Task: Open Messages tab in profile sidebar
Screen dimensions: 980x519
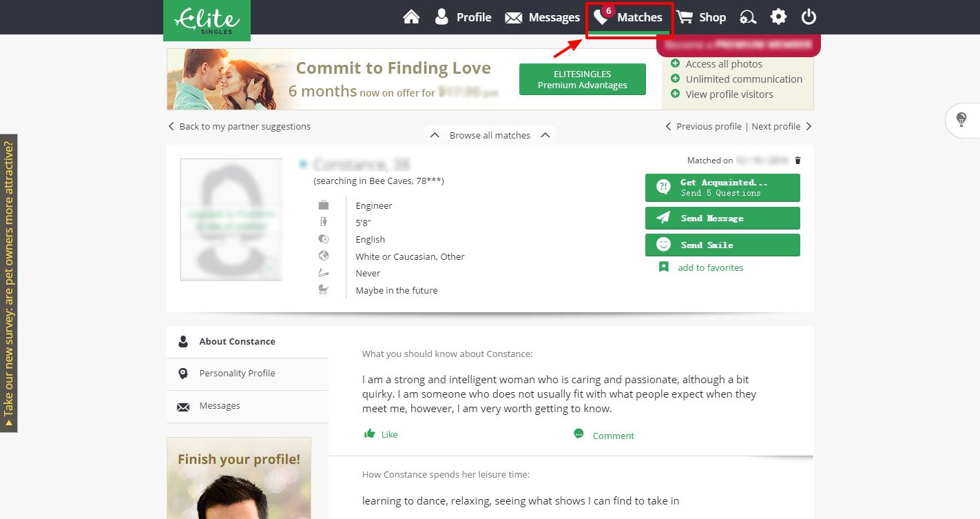Action: click(x=247, y=406)
